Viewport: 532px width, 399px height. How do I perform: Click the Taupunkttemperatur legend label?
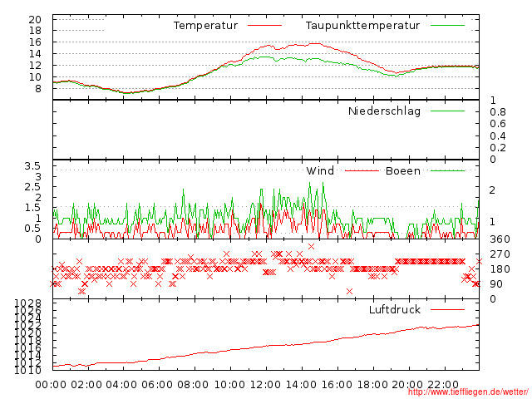coord(362,26)
